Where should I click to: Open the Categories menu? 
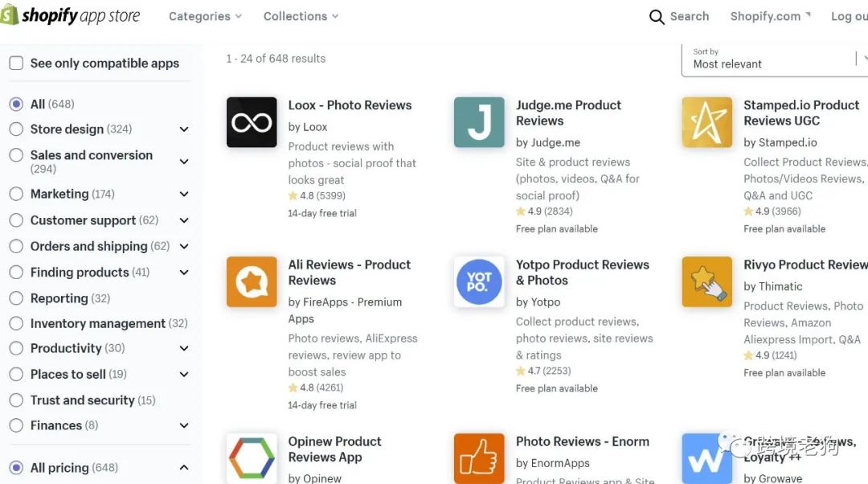[x=205, y=17]
